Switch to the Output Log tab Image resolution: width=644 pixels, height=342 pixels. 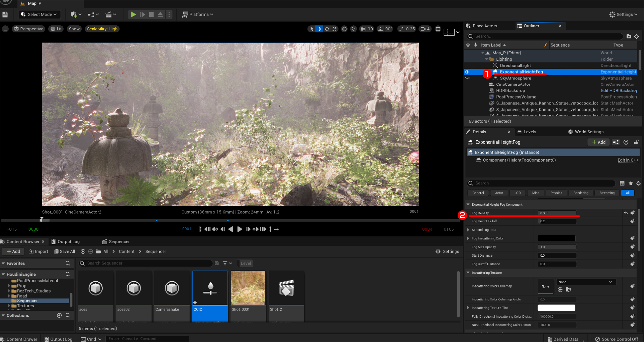pyautogui.click(x=68, y=241)
